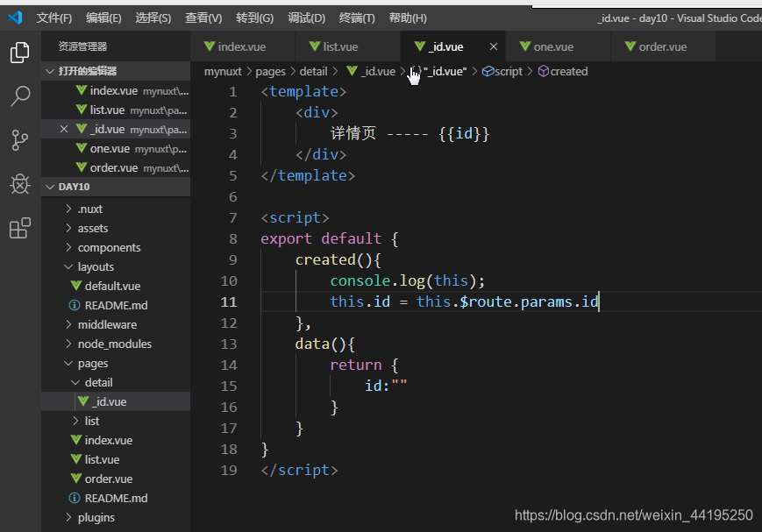The image size is (762, 532).
Task: Click detail in the breadcrumb path
Action: pyautogui.click(x=313, y=71)
